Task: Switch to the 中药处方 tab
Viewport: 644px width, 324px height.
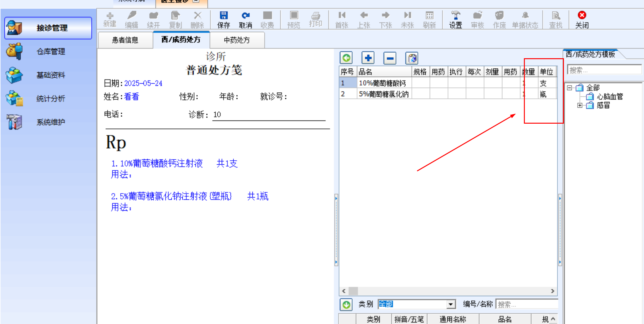Action: click(237, 40)
